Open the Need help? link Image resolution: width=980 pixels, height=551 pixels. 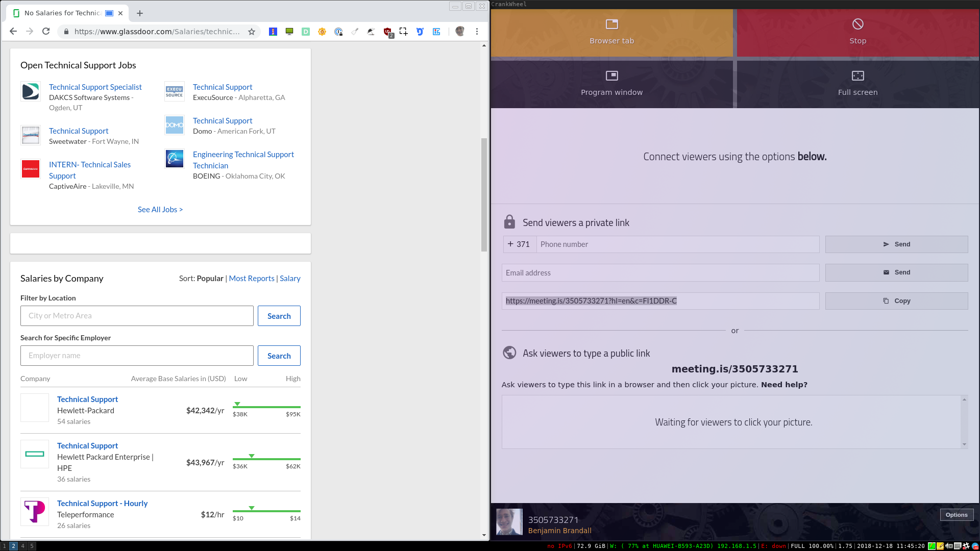(x=784, y=385)
